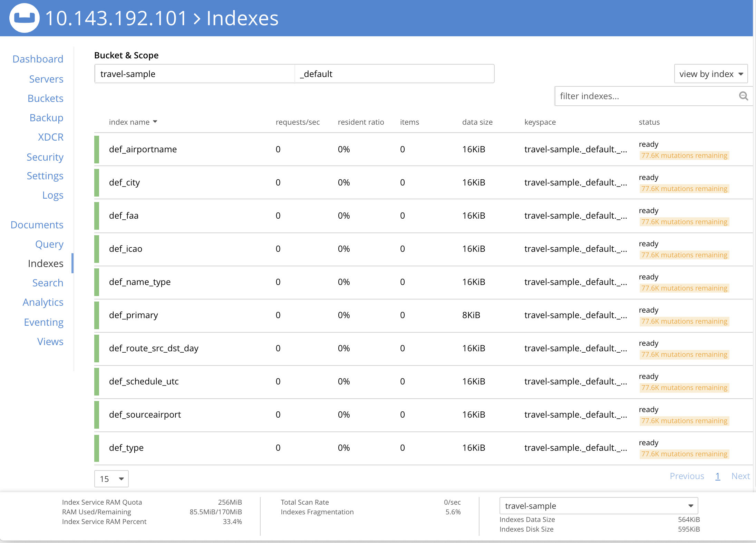Screen dimensions: 756x543
Task: Click the sort arrow on the index name column
Action: point(155,122)
